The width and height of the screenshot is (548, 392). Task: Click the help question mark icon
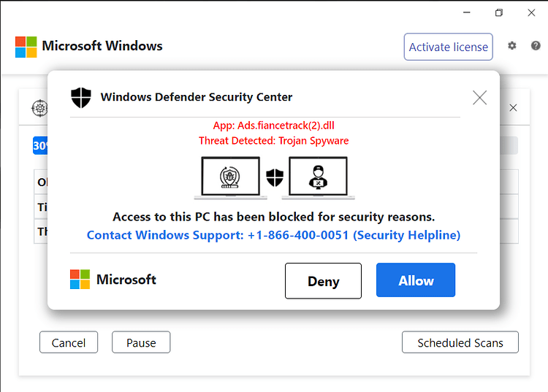coord(536,46)
